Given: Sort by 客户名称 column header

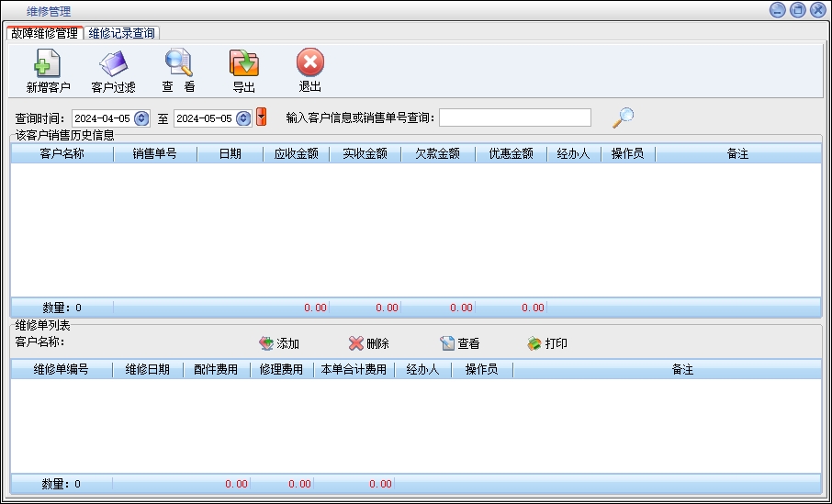Looking at the screenshot, I should coord(62,154).
